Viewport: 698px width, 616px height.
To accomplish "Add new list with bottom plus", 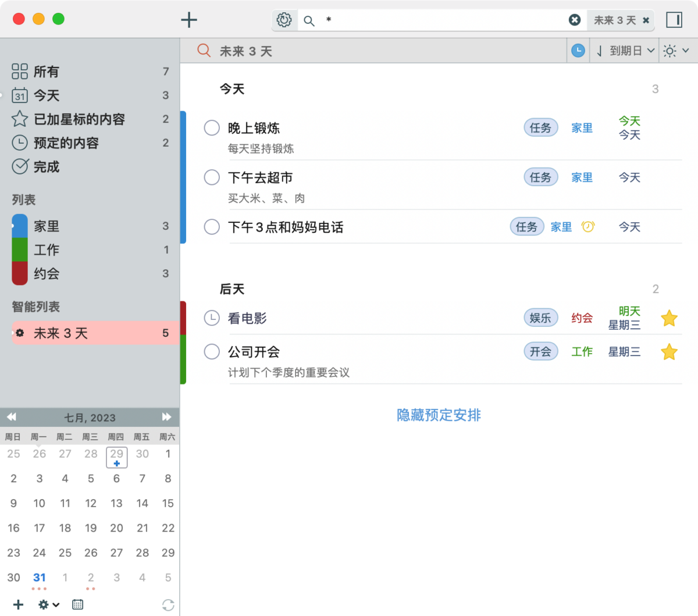I will [19, 605].
